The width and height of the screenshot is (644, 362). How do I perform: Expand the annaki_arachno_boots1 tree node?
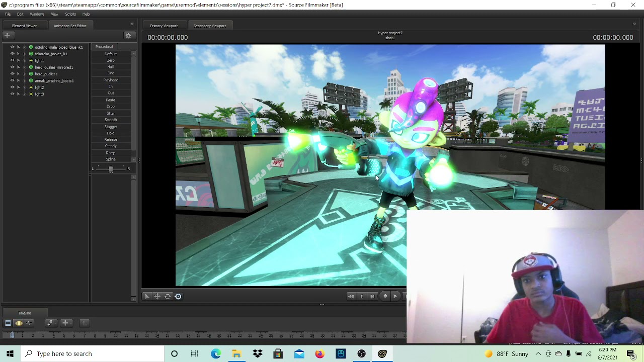[x=24, y=80]
